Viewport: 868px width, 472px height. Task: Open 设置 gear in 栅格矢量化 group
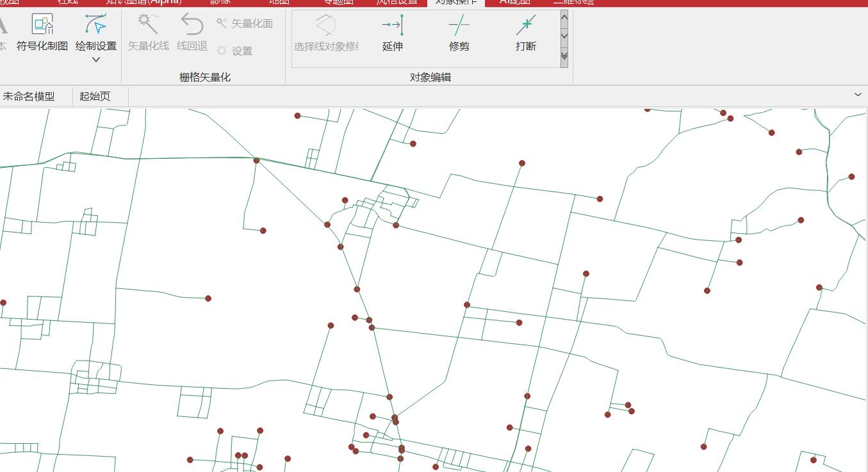(x=234, y=51)
